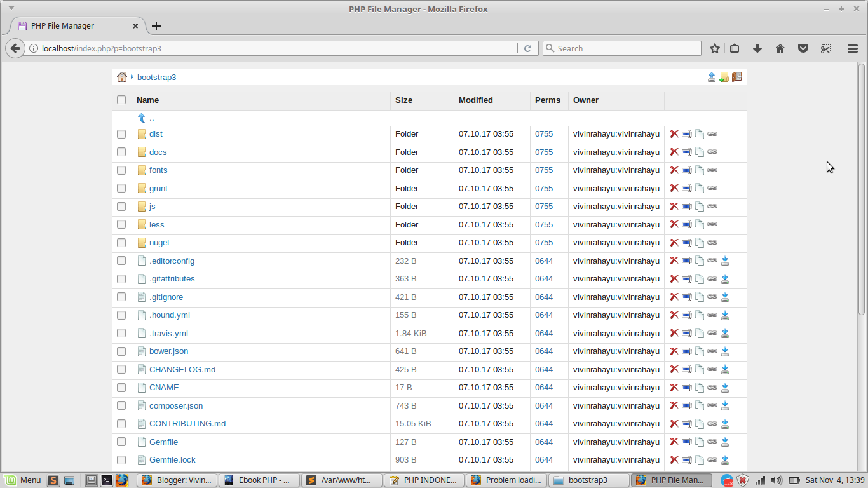The image size is (868, 488).
Task: Get direct link for CNAME file
Action: coord(712,388)
